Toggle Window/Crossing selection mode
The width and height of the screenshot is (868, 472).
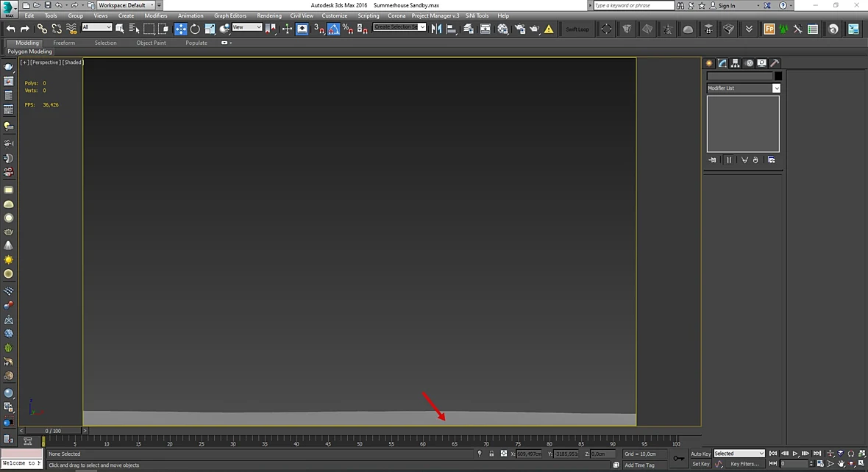[163, 29]
